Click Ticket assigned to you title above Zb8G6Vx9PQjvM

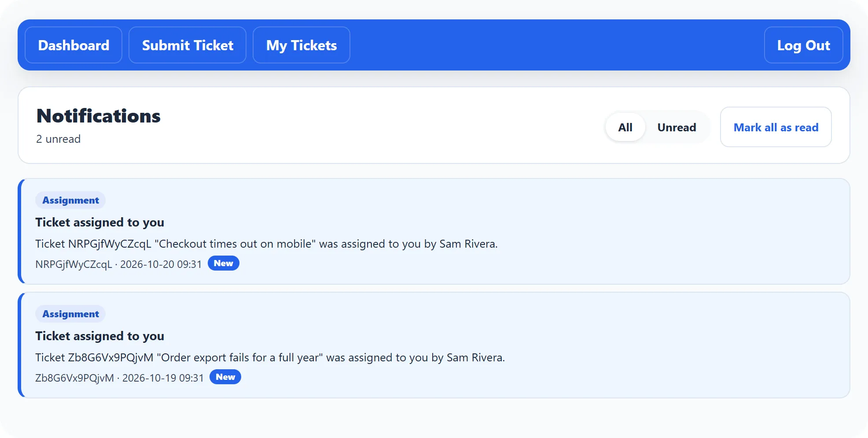click(x=100, y=336)
